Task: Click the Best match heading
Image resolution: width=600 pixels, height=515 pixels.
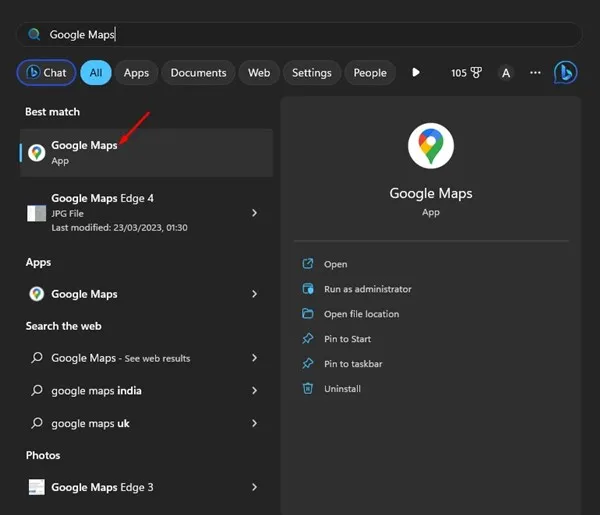Action: coord(52,112)
